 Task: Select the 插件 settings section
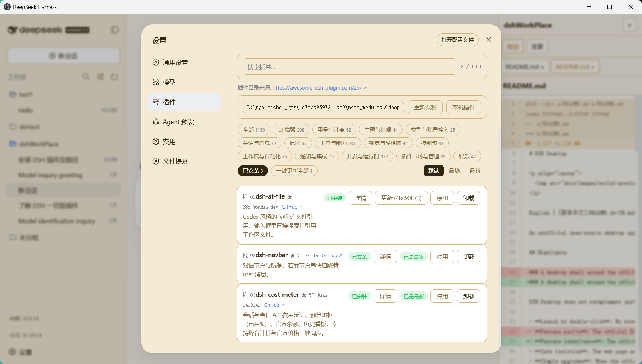pos(184,102)
